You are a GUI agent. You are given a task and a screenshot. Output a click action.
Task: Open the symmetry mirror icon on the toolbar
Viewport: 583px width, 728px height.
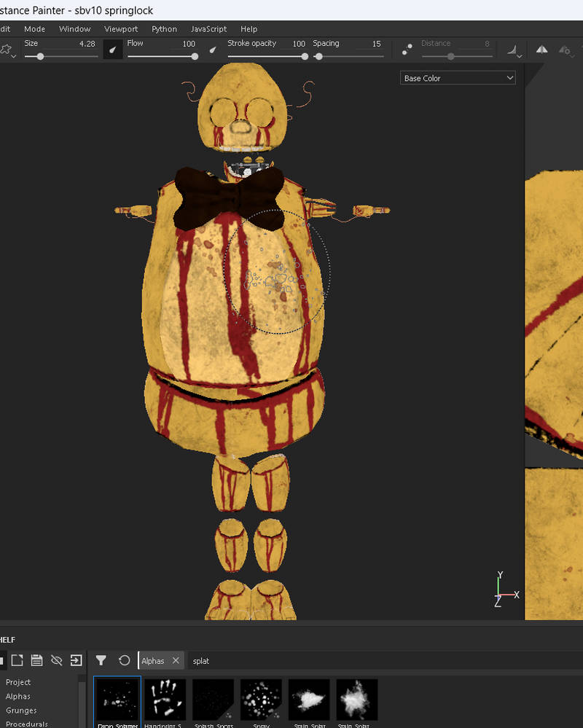pos(541,50)
